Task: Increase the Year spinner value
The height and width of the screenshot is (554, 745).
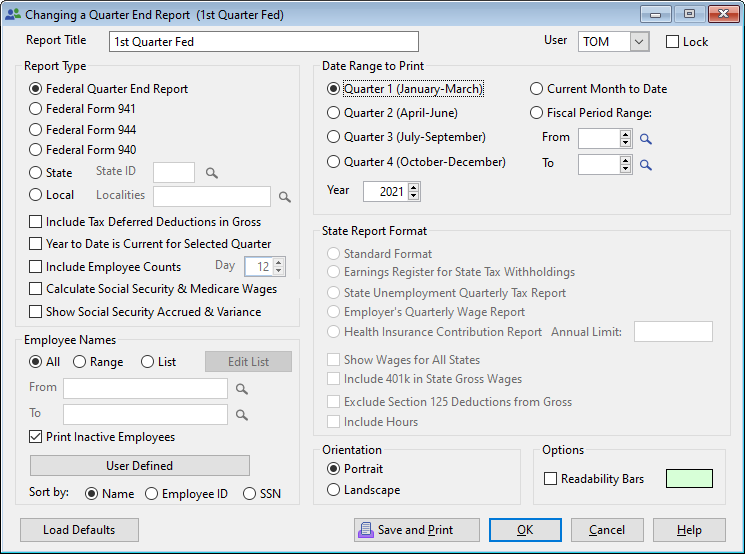Action: 414,186
